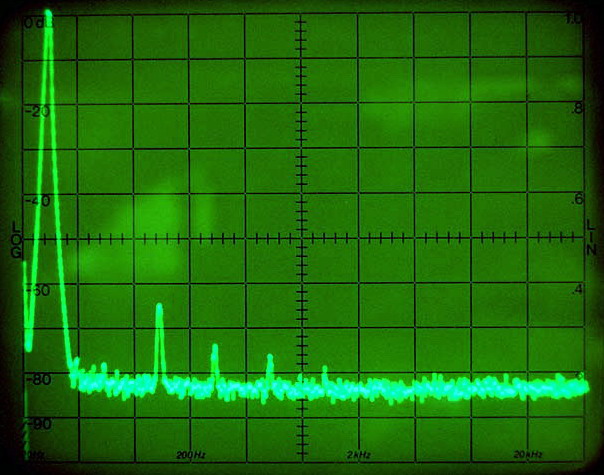Screen dimensions: 604x475
Task: Click the -80 dB scale label
Action: coord(38,379)
